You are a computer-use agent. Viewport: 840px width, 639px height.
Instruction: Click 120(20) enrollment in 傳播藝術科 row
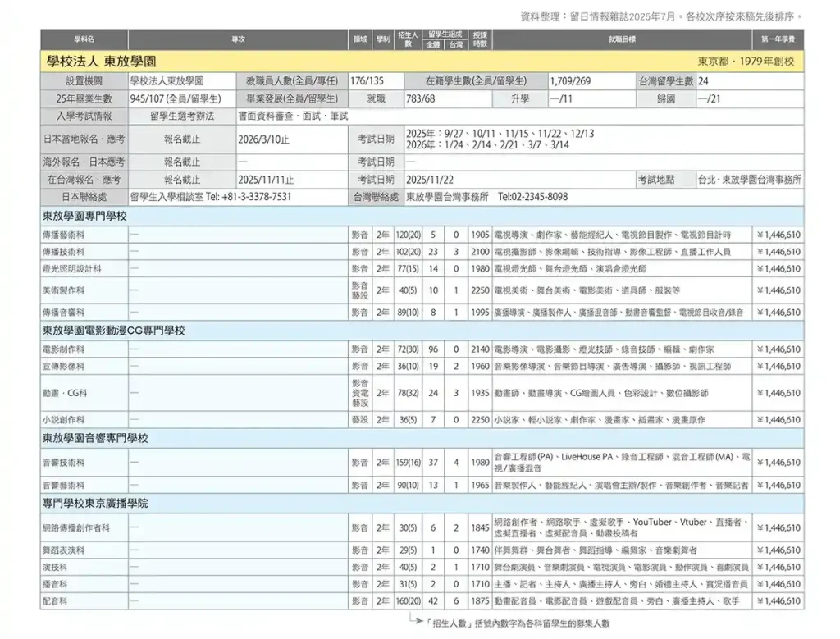(x=409, y=235)
